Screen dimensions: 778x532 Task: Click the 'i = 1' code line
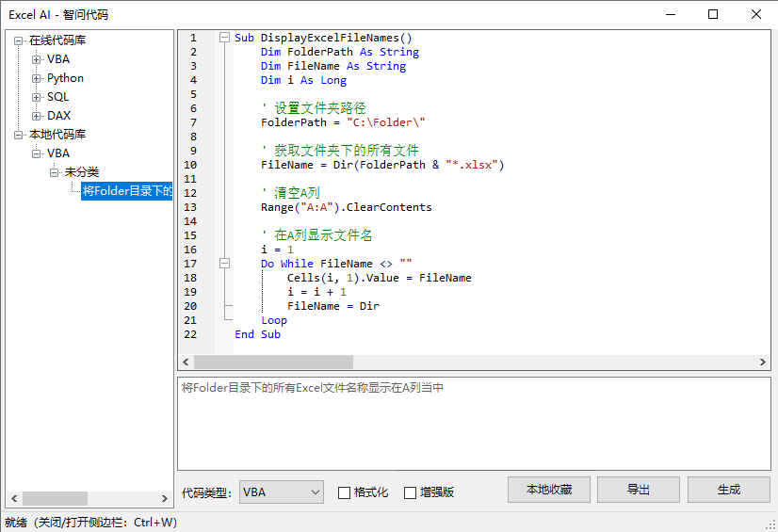pyautogui.click(x=277, y=250)
